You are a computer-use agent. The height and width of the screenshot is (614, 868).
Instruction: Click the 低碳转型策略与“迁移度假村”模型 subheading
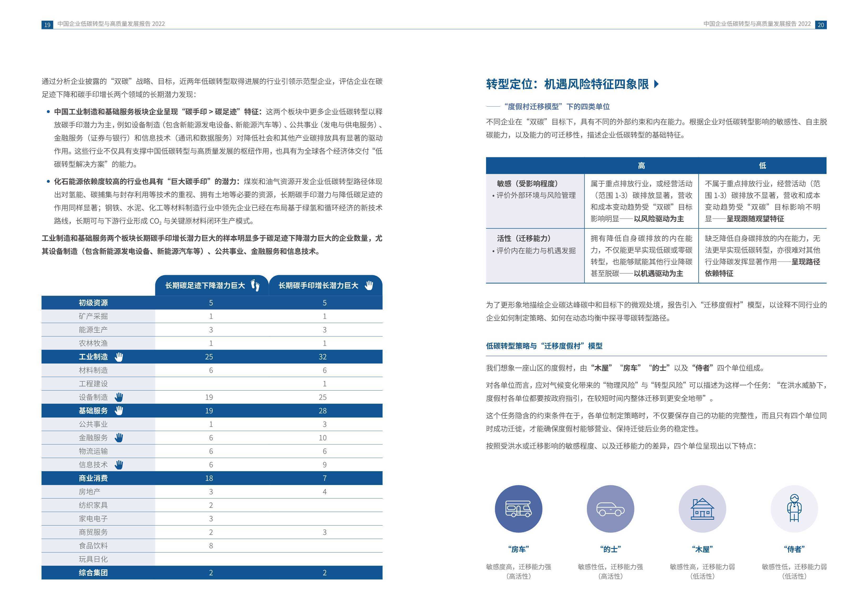pos(544,346)
